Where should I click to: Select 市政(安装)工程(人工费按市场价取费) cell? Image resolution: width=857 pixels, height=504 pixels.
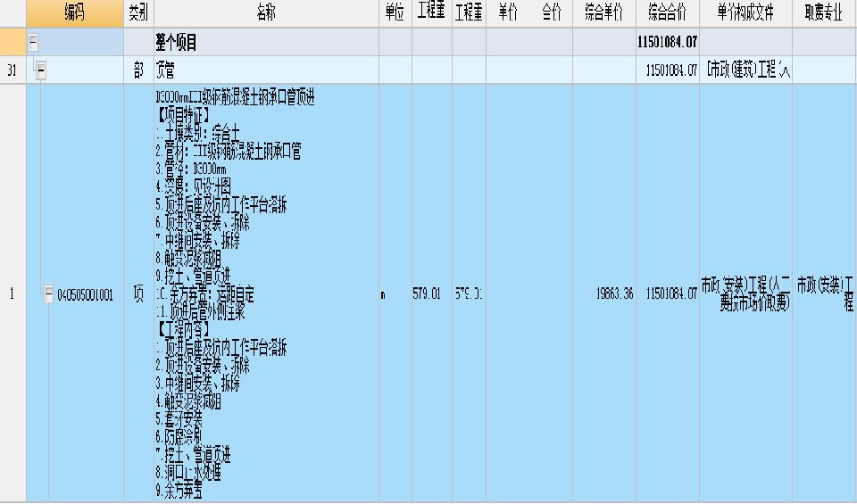pyautogui.click(x=745, y=293)
